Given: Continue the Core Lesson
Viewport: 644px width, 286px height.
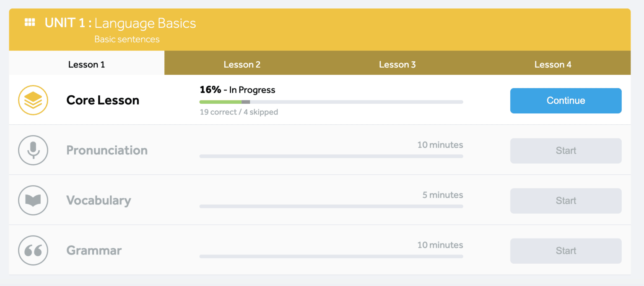Looking at the screenshot, I should [x=566, y=100].
